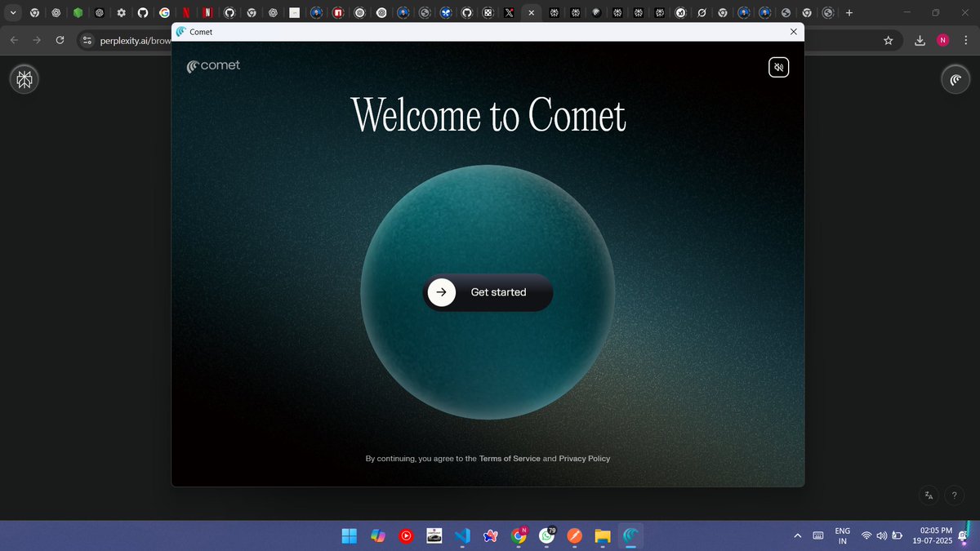
Task: View site information for perplexity.ai
Action: click(87, 40)
